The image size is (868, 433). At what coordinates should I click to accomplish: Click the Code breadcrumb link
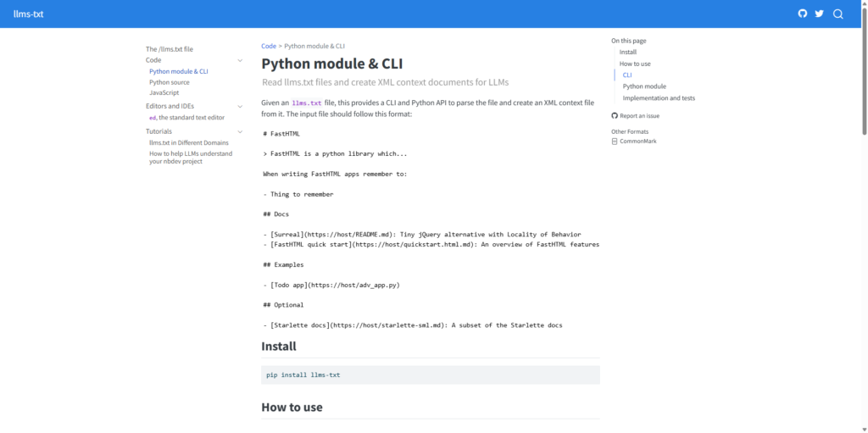(269, 46)
